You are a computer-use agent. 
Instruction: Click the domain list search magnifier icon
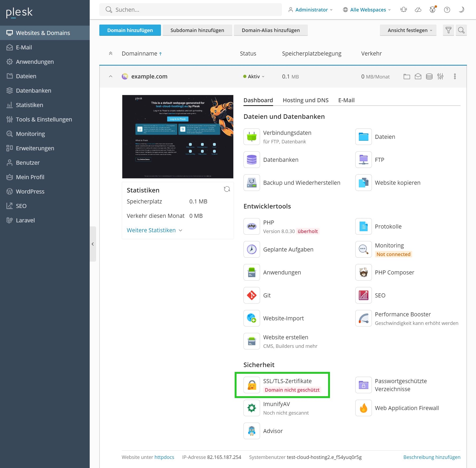click(461, 30)
